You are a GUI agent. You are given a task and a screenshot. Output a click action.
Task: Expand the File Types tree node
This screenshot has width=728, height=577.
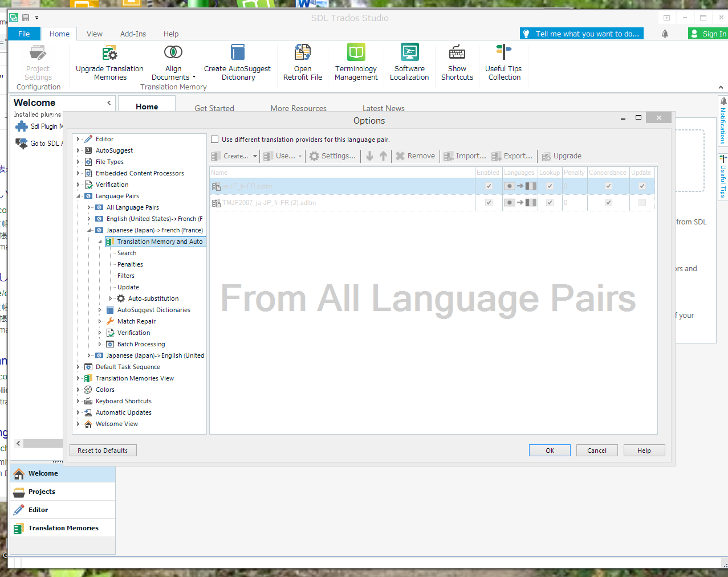78,162
